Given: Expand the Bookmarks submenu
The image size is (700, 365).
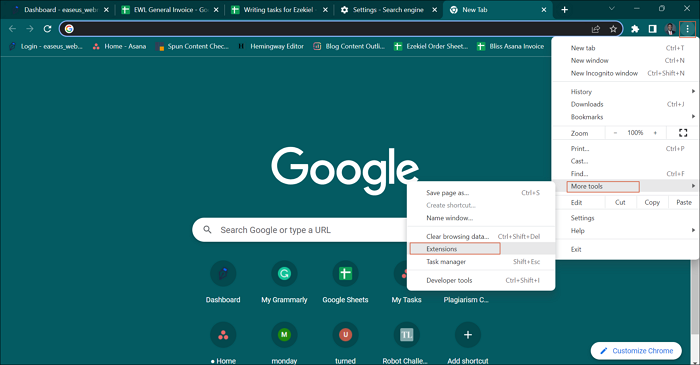Looking at the screenshot, I should 625,117.
